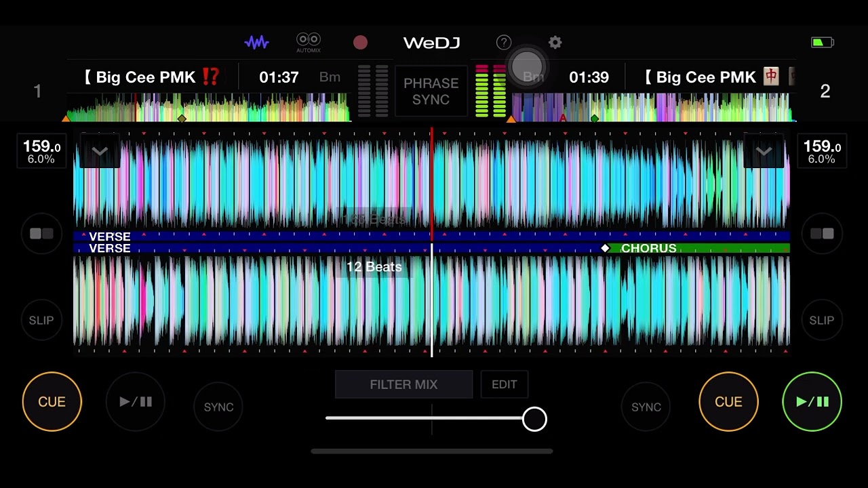The image size is (868, 488).
Task: Toggle Phrase Sync
Action: pyautogui.click(x=431, y=91)
